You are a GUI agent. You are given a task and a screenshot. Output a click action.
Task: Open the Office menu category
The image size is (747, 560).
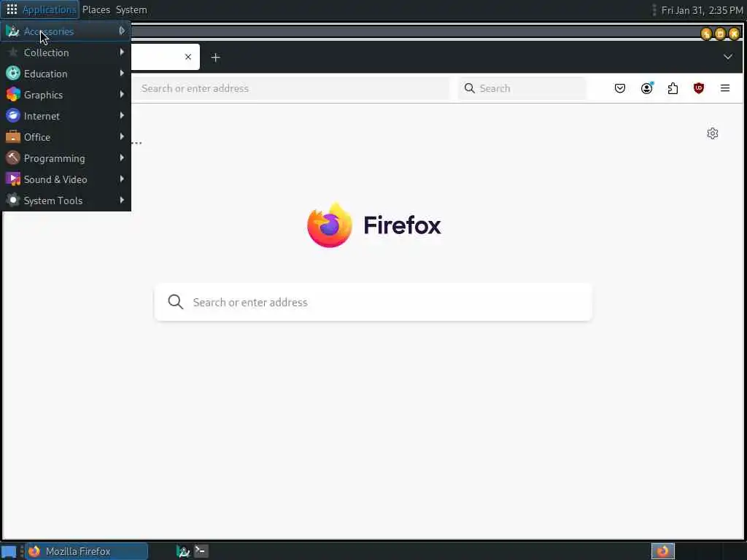(x=66, y=137)
